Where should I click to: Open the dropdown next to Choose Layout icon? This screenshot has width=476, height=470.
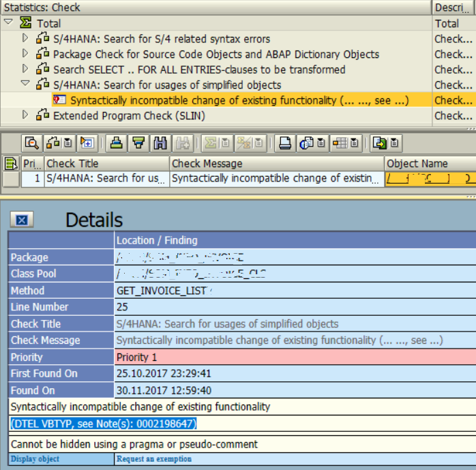click(355, 143)
